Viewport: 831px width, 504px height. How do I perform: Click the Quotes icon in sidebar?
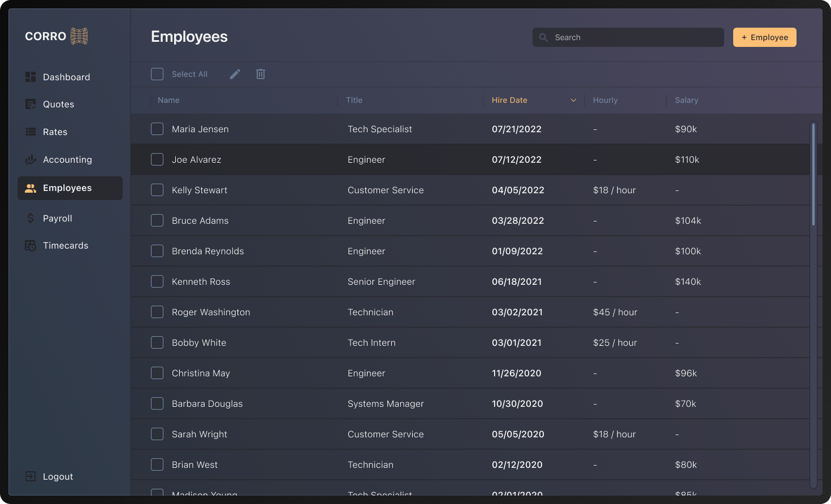31,104
